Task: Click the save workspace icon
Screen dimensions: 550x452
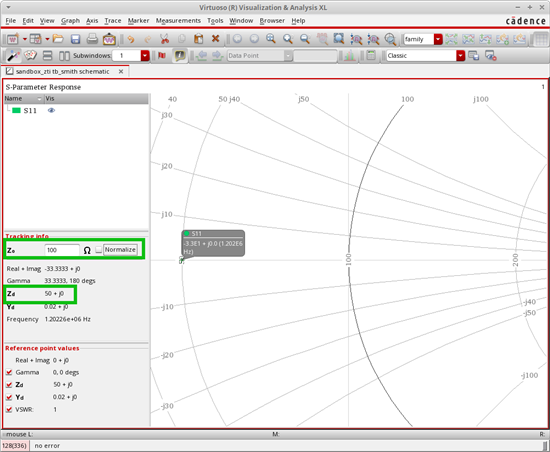Action: 474,55
